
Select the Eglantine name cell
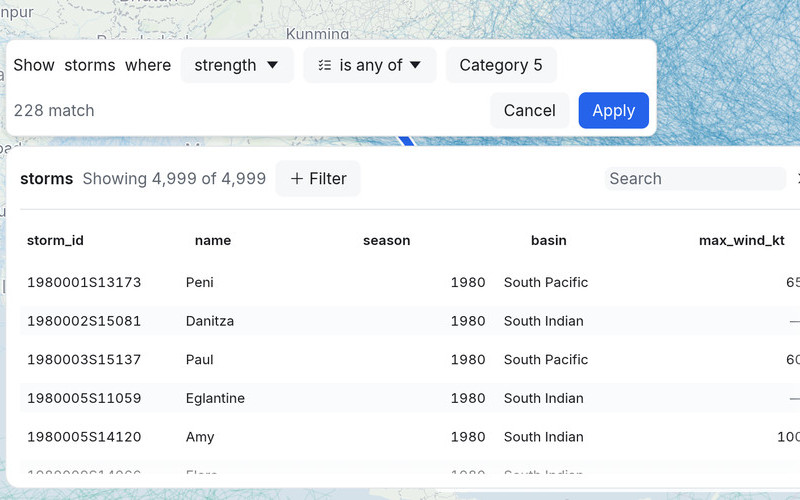point(215,398)
